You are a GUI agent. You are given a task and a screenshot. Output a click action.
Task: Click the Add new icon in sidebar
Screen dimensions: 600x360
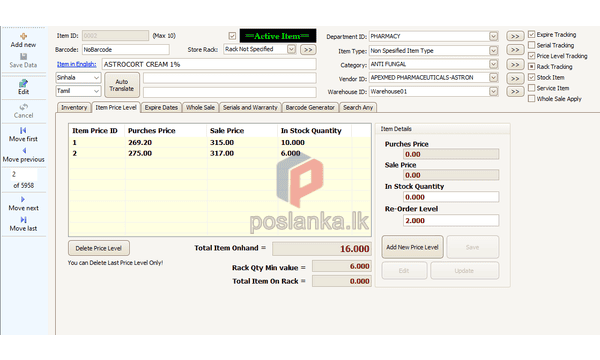point(23,36)
